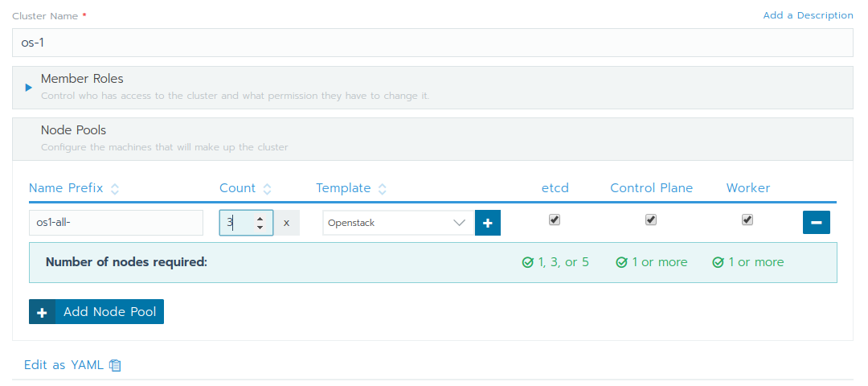The image size is (868, 386).
Task: Toggle the Worker checkbox
Action: 747,220
